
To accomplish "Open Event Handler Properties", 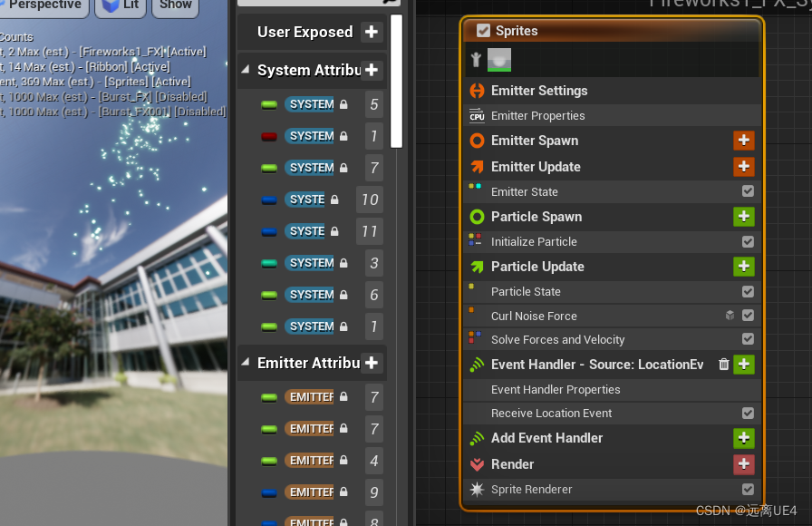I will tap(613, 390).
